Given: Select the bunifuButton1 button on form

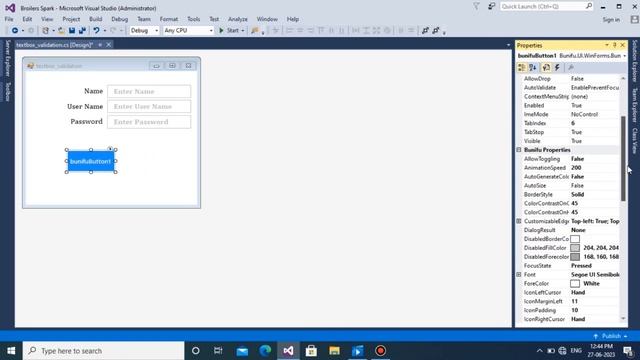Looking at the screenshot, I should point(91,161).
